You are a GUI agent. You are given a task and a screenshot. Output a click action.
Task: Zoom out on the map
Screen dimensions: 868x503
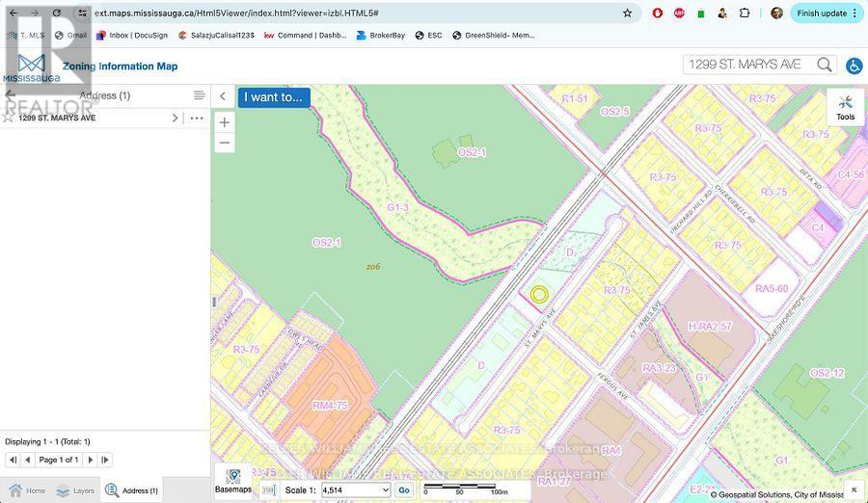[224, 143]
